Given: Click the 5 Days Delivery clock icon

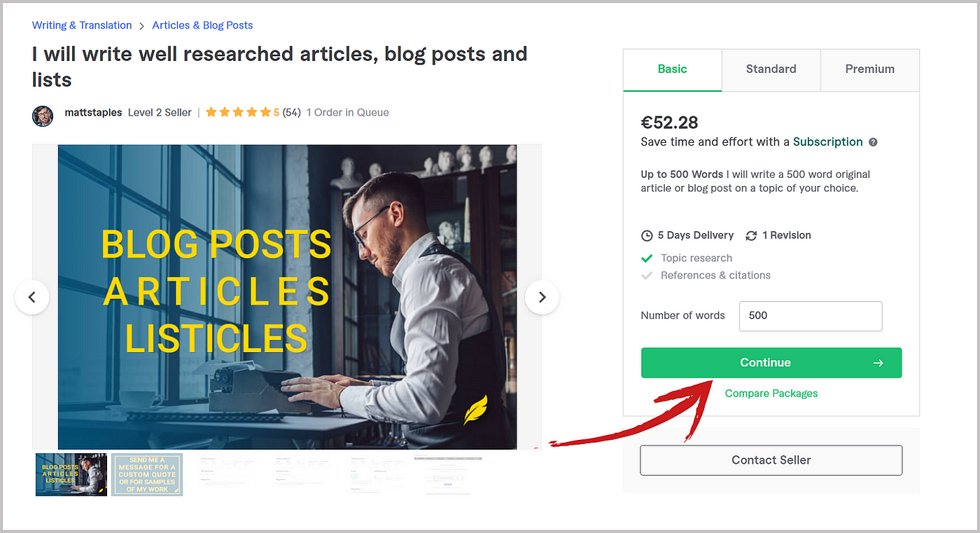Looking at the screenshot, I should tap(647, 236).
